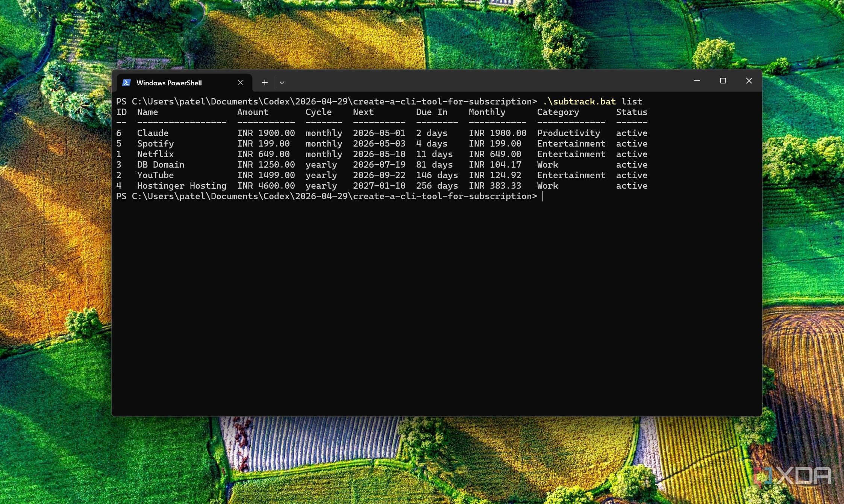Close the terminal window
This screenshot has width=844, height=504.
tap(749, 81)
